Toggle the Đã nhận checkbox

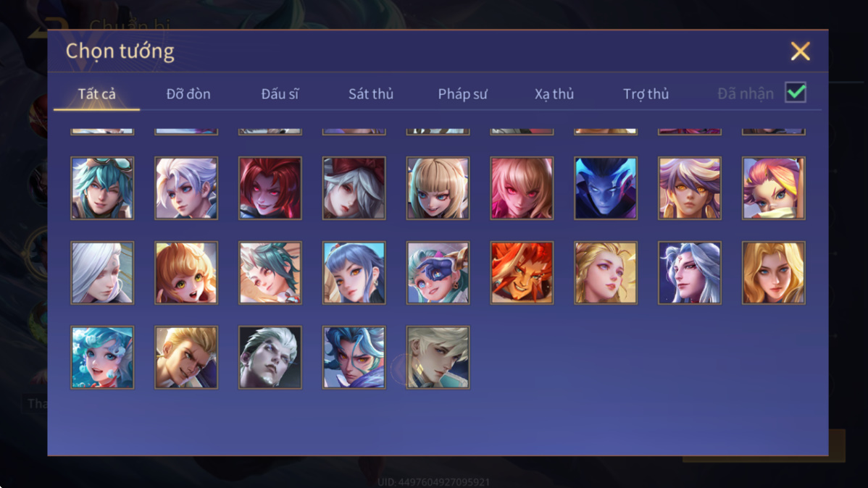796,93
